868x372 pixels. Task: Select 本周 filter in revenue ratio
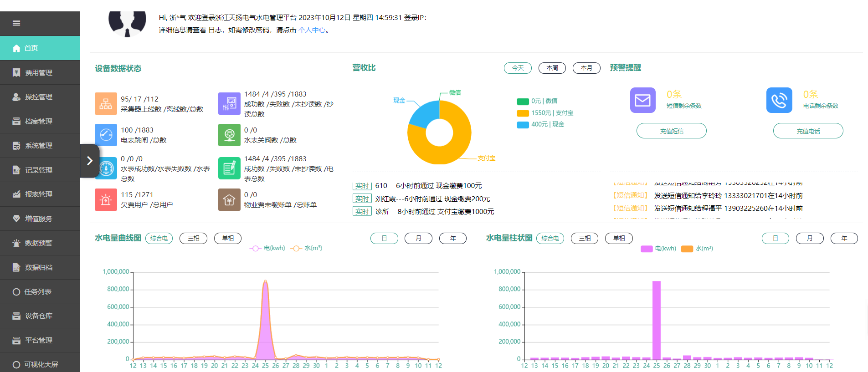point(552,68)
